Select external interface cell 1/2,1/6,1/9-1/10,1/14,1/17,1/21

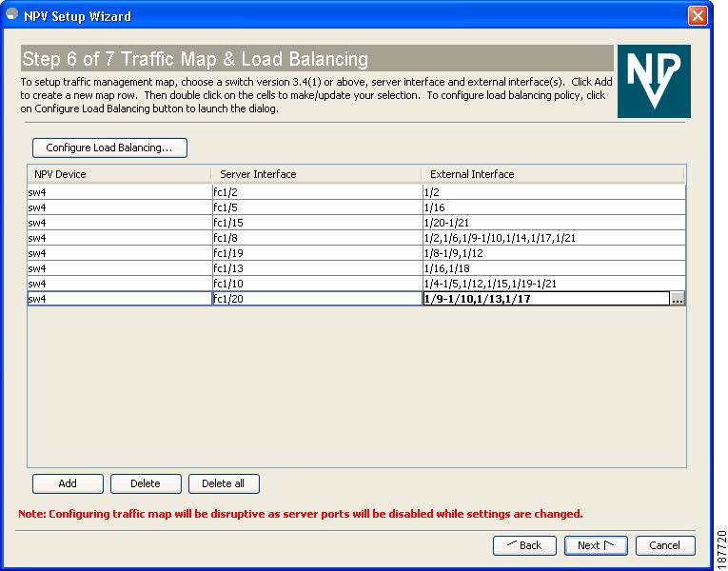click(x=554, y=238)
